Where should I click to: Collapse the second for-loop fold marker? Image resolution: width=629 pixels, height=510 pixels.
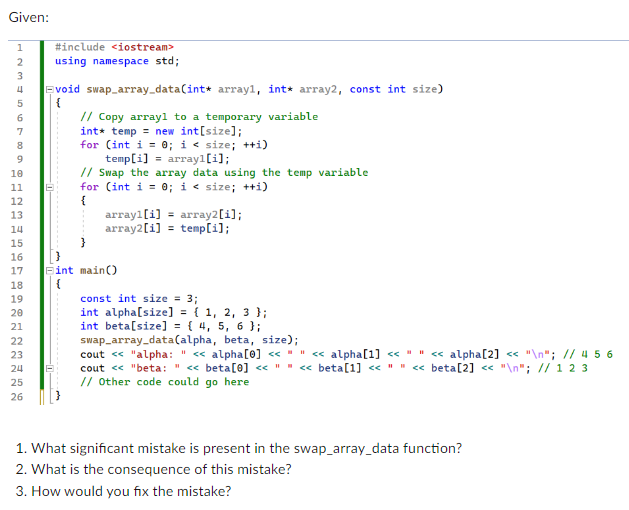click(49, 187)
